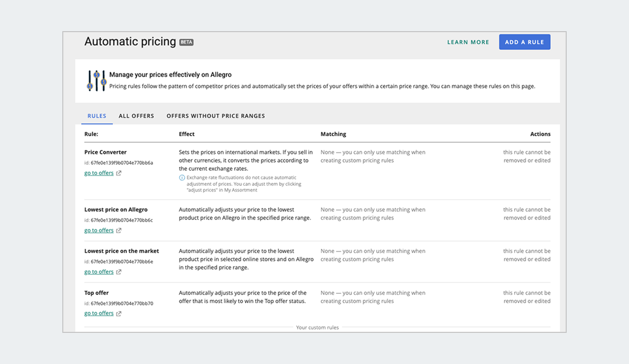Select the Lowest price on the market rule name
The height and width of the screenshot is (364, 629).
(x=122, y=251)
